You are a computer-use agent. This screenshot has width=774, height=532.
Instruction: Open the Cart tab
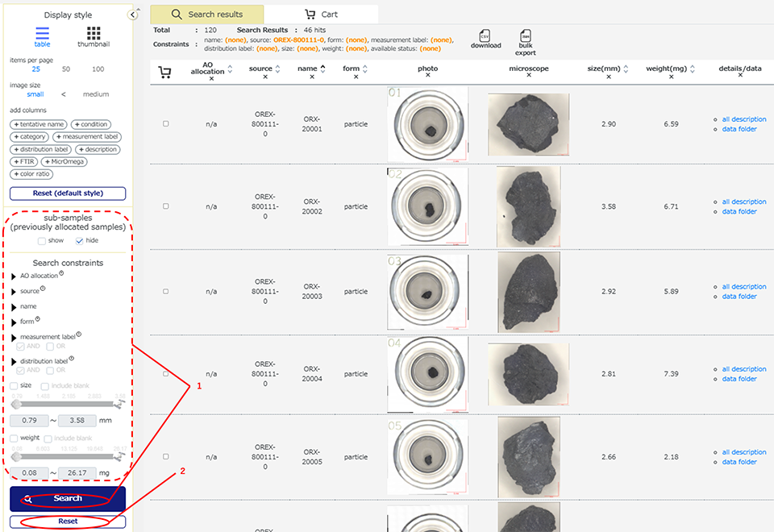click(x=321, y=15)
